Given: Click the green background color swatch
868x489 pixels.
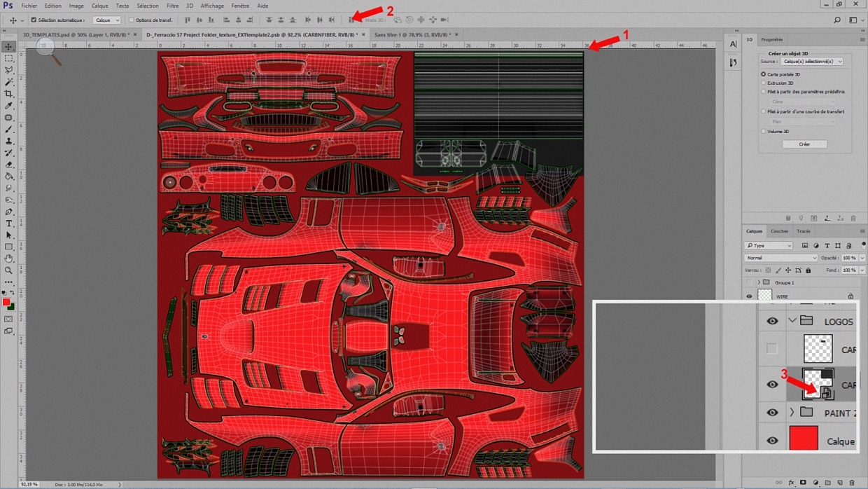Looking at the screenshot, I should pyautogui.click(x=11, y=307).
